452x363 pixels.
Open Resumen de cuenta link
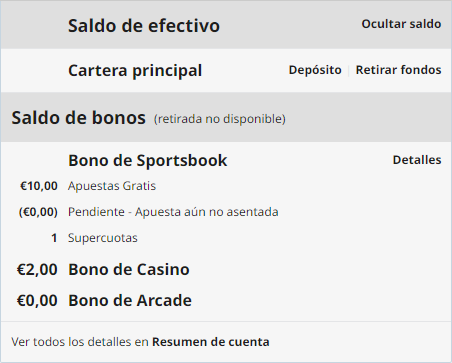point(211,342)
